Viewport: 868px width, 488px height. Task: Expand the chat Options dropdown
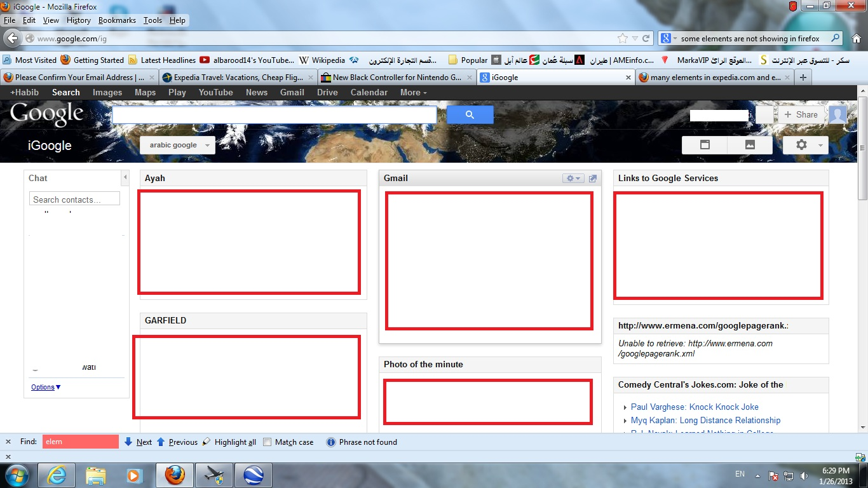pos(46,387)
